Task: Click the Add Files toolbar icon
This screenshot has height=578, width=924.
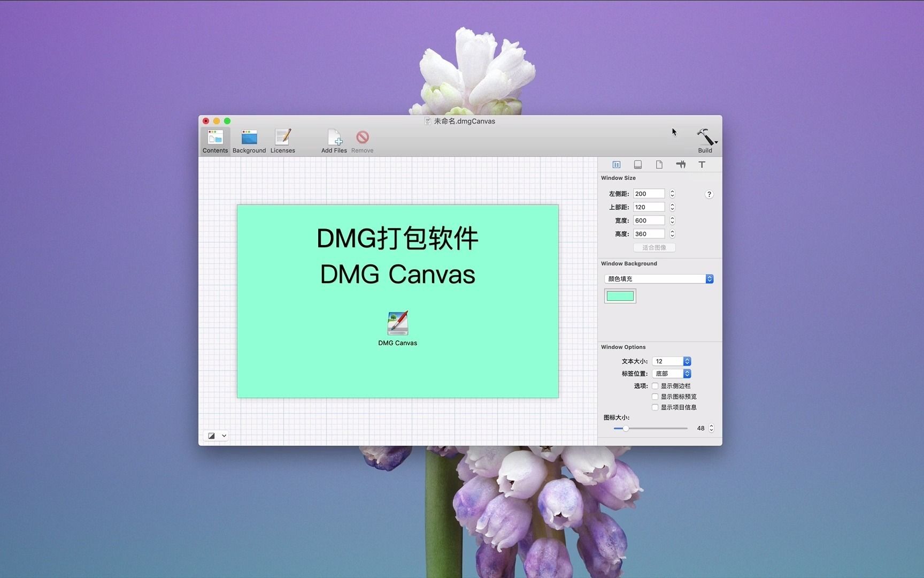Action: point(334,141)
